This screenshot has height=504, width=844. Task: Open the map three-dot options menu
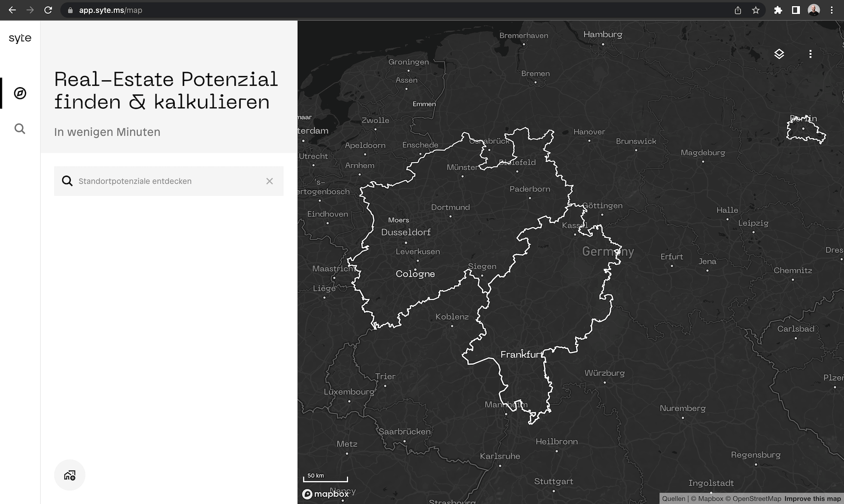point(810,54)
